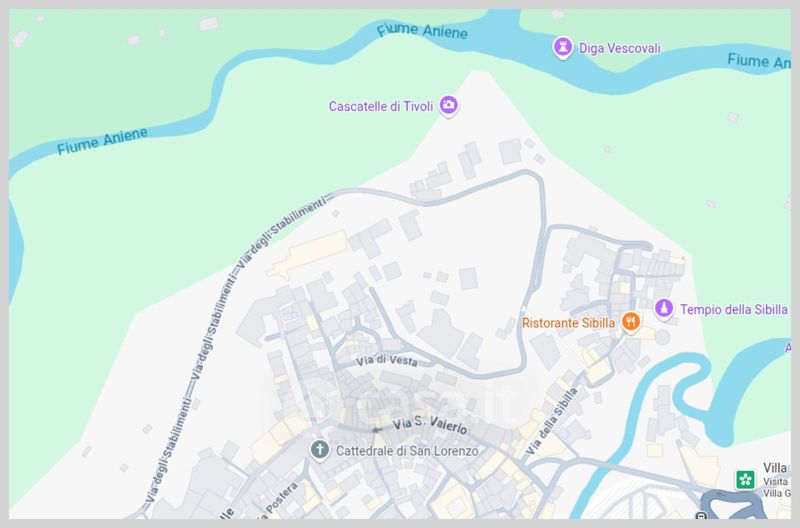This screenshot has height=528, width=800.
Task: Click the Ristorante Sibilla orange restaurant icon
Action: (x=631, y=323)
